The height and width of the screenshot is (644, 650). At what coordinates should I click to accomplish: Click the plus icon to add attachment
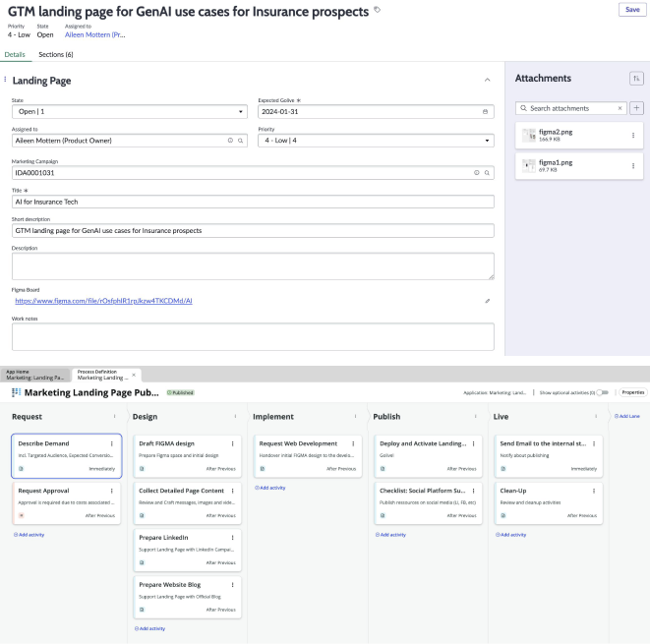click(x=636, y=108)
